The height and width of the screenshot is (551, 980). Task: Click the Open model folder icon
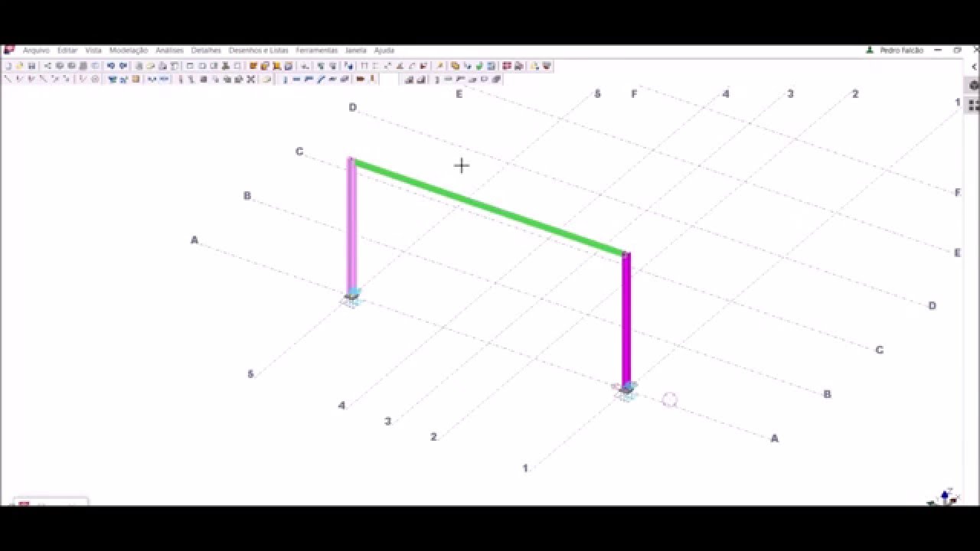(x=19, y=67)
